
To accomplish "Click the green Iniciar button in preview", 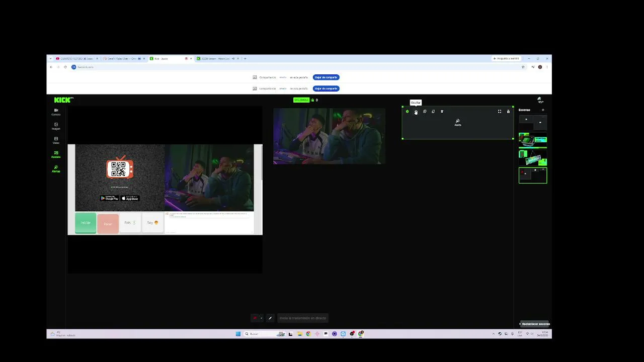I will point(86,223).
